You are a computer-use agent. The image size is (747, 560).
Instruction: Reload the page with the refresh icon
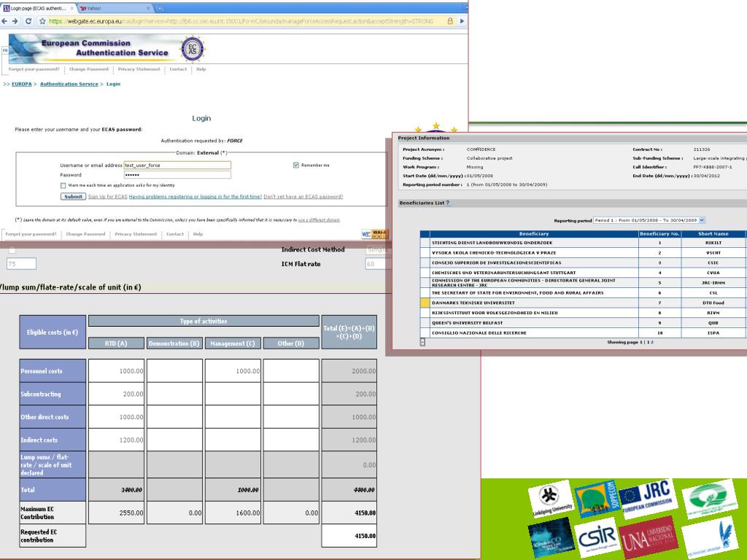tap(28, 21)
